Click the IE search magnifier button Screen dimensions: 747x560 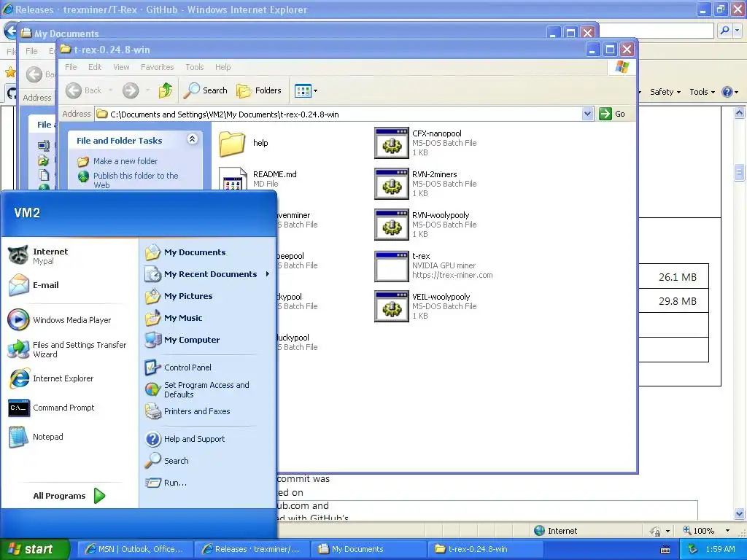click(724, 31)
